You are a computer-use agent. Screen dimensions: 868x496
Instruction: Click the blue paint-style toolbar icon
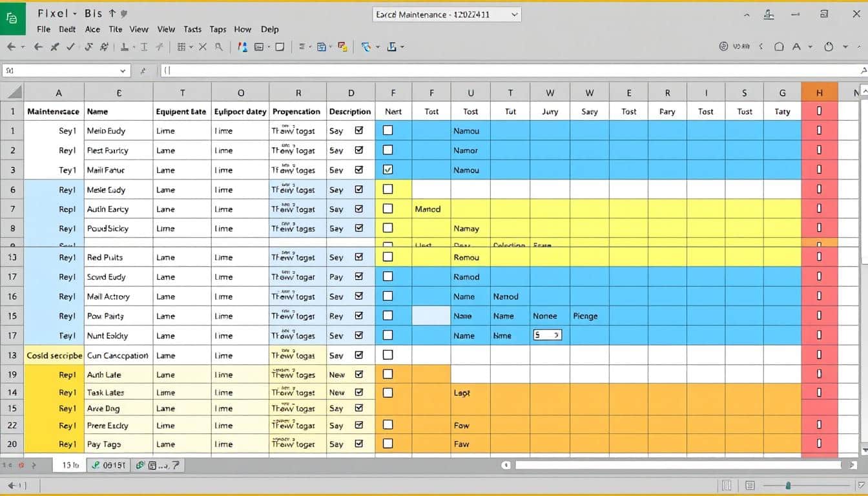coord(366,47)
